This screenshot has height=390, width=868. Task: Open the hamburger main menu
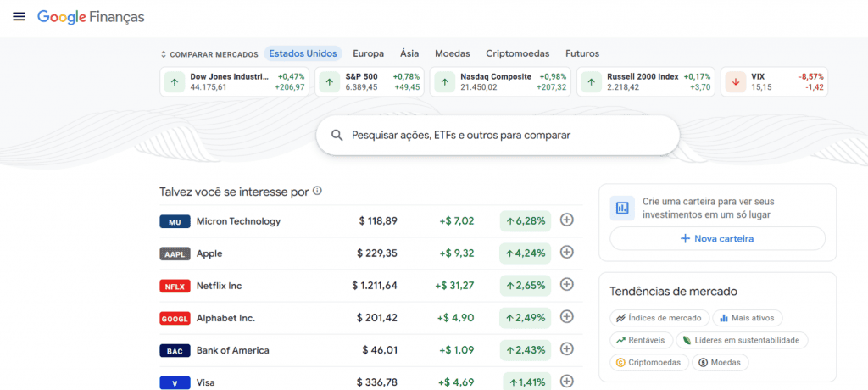[x=19, y=17]
